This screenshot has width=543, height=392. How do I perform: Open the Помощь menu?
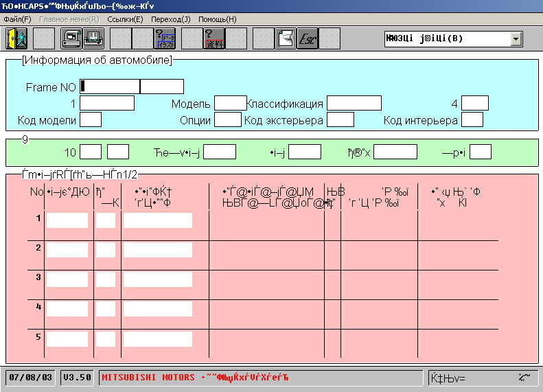[x=217, y=19]
